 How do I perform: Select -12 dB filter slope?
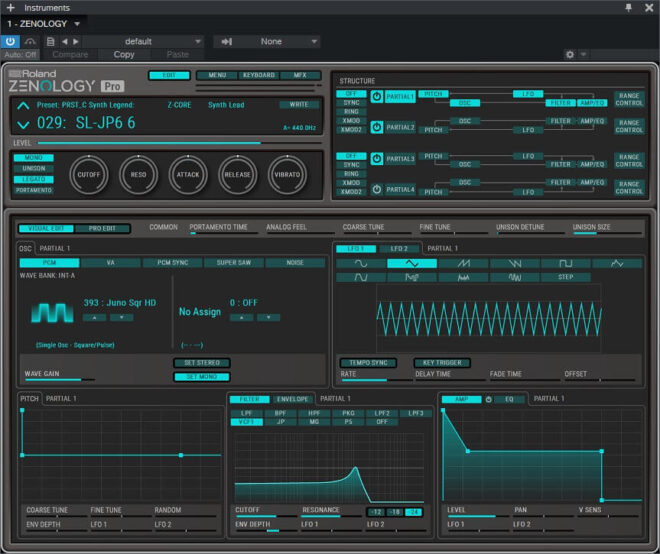tap(376, 512)
